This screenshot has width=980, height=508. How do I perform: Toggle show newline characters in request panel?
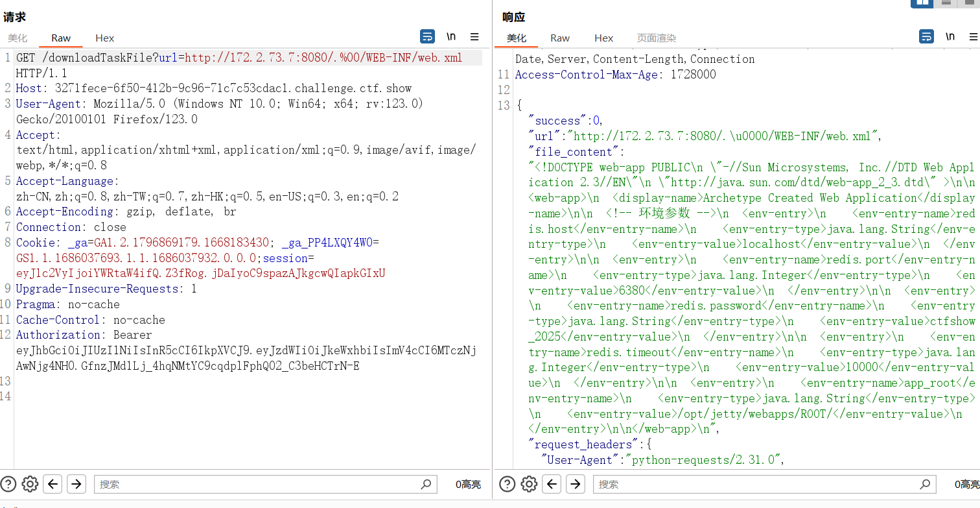pyautogui.click(x=451, y=36)
